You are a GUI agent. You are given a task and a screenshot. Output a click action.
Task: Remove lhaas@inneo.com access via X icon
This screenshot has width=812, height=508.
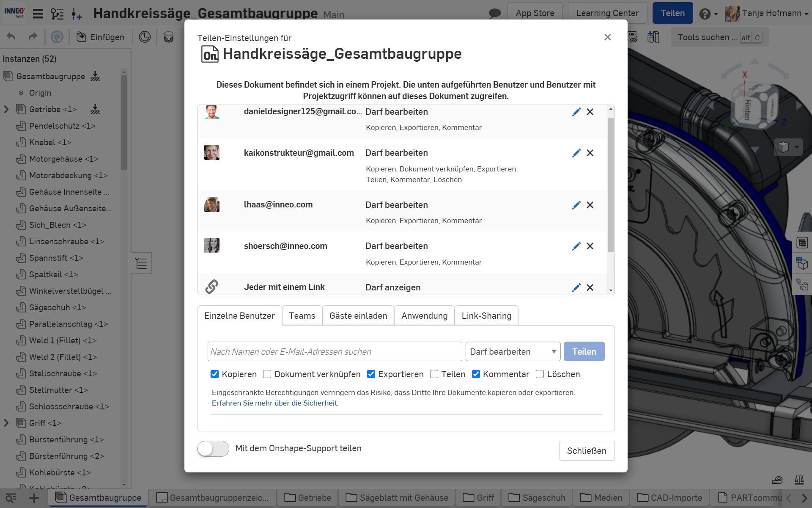point(590,205)
